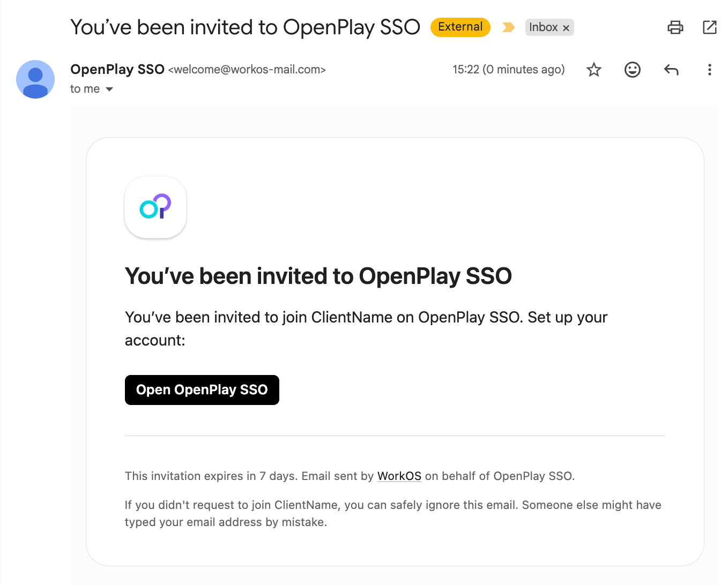Toggle the yellow importance marker
This screenshot has height=585, width=728.
click(x=508, y=27)
